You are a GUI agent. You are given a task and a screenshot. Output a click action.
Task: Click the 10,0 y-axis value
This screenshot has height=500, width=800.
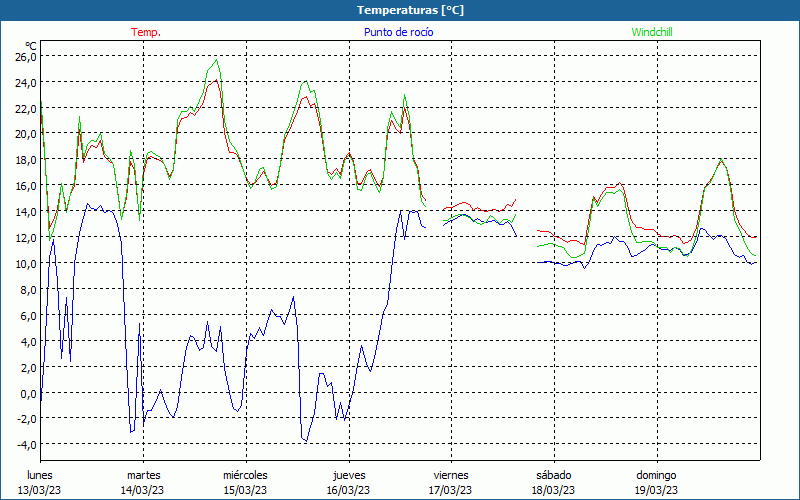tap(26, 264)
